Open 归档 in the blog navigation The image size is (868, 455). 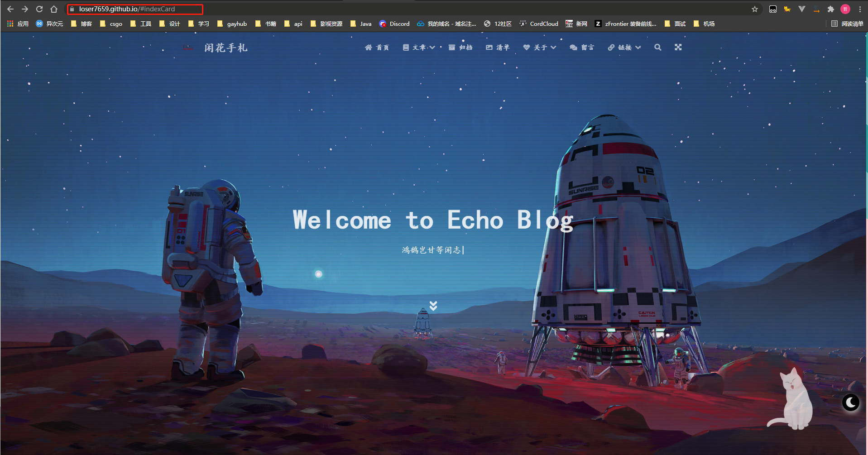[x=460, y=48]
